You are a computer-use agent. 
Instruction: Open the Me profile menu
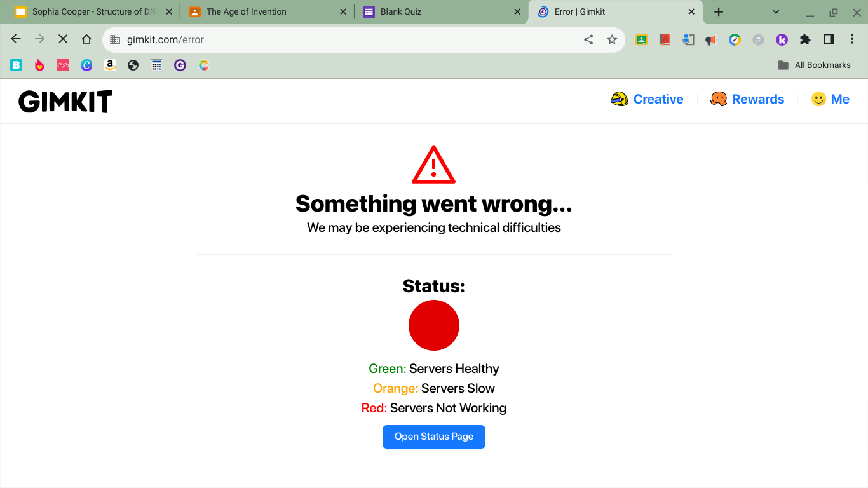point(830,99)
